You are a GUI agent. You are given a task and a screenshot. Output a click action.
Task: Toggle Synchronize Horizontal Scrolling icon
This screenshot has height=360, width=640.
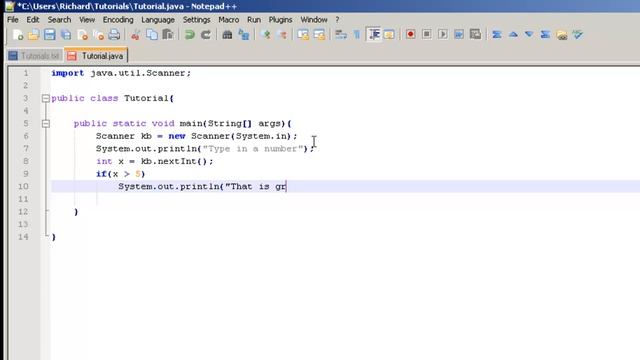tap(319, 35)
